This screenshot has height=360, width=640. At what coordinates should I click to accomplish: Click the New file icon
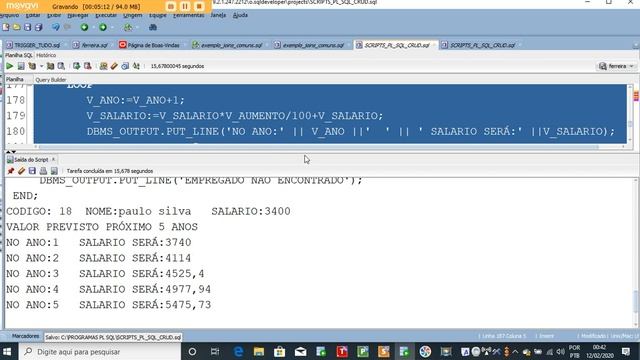click(6, 27)
